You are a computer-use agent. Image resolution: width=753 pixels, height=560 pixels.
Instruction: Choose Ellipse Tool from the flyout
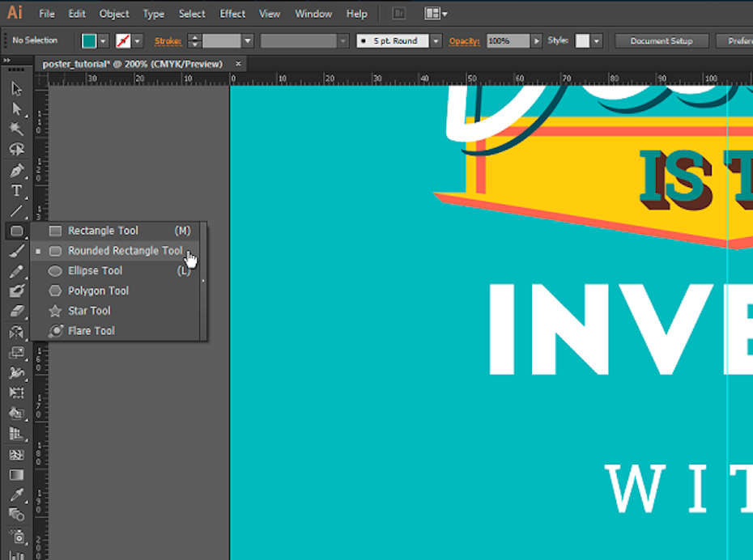95,271
